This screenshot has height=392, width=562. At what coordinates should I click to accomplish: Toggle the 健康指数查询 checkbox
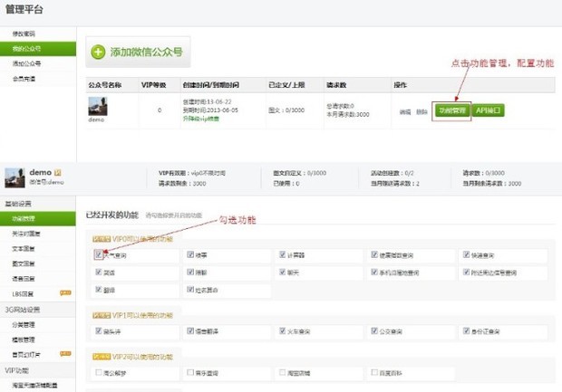[374, 254]
